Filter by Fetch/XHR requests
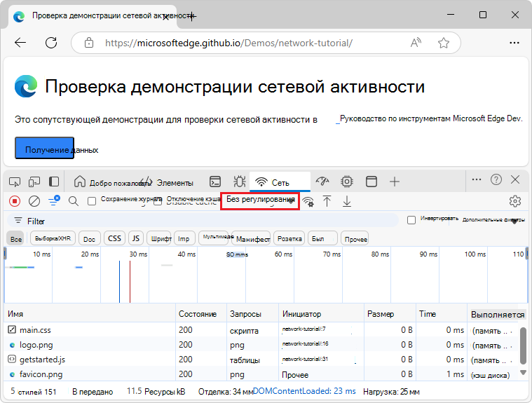This screenshot has height=403, width=532. (53, 238)
